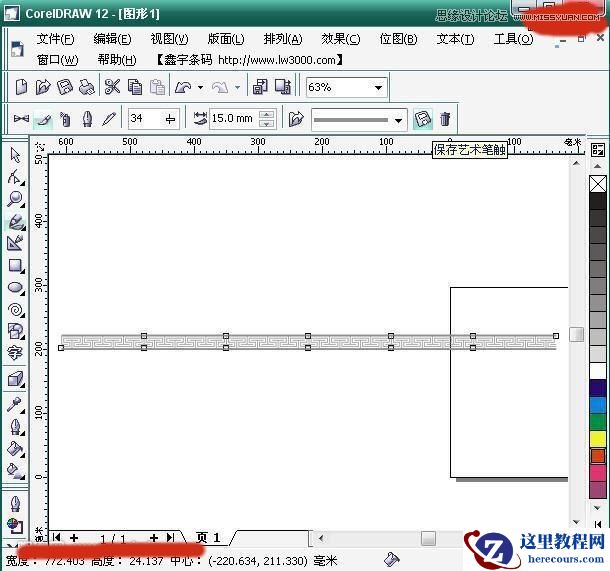The image size is (610, 571).
Task: Click the color palette scroll-down arrow
Action: pyautogui.click(x=598, y=508)
